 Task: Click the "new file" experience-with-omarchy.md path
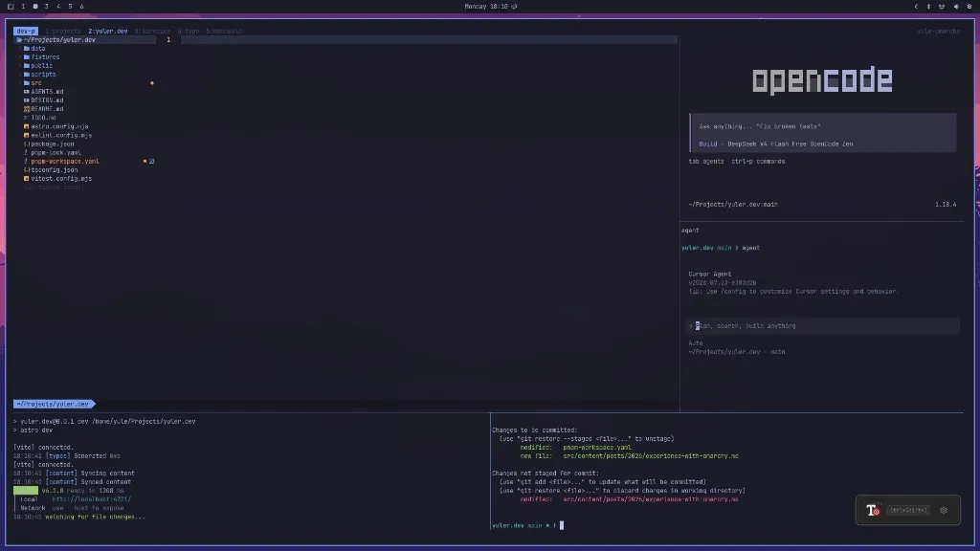click(651, 456)
